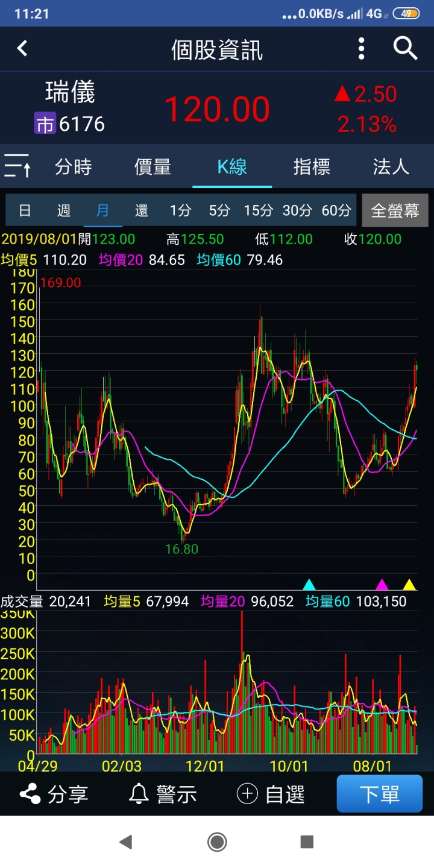Screen dimensions: 434x868
Task: Tap the 個股資訊 page title
Action: coord(217,49)
